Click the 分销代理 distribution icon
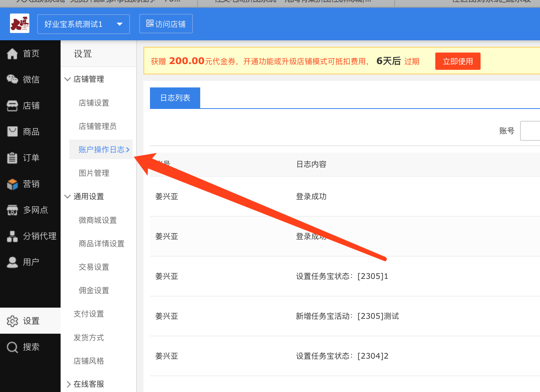 [12, 236]
